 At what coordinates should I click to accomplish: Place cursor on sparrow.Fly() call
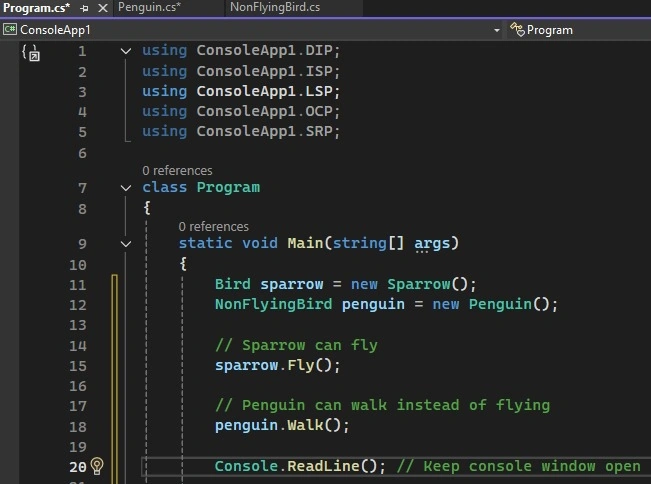coord(277,366)
